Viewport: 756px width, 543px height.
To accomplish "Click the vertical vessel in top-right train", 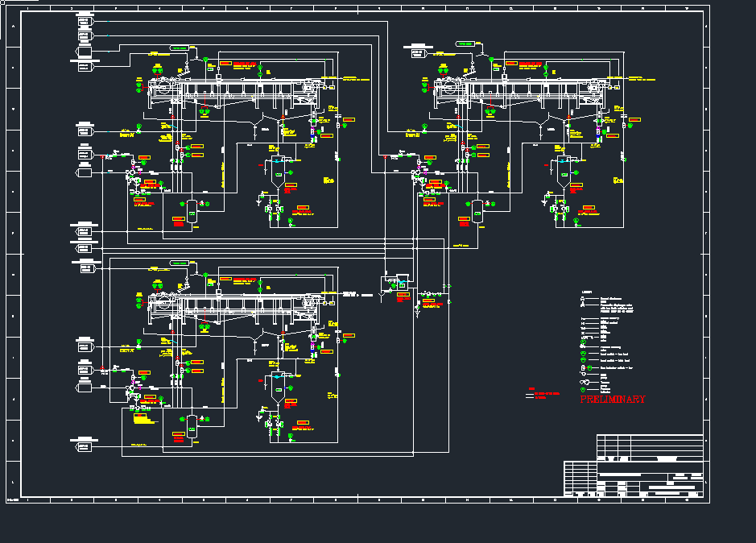I will click(x=477, y=212).
